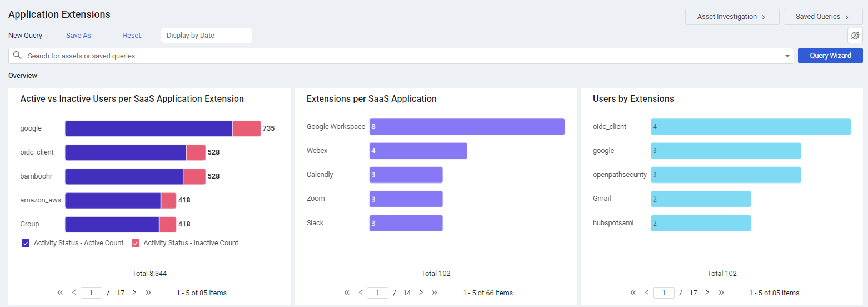Click bamboohr blue active bar segment
This screenshot has height=307, width=868.
(124, 176)
